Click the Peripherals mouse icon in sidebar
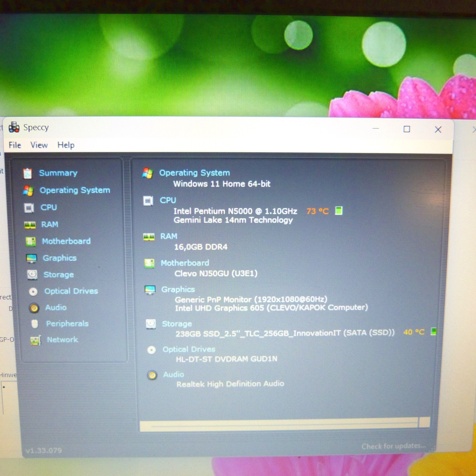 pos(35,324)
